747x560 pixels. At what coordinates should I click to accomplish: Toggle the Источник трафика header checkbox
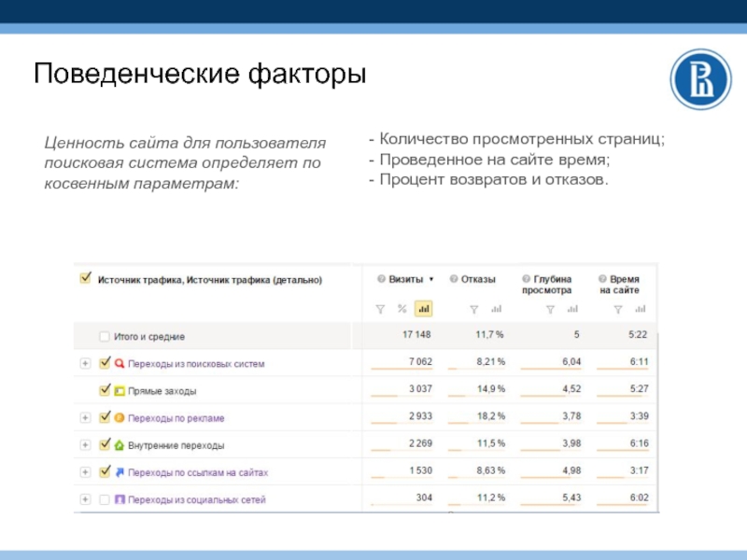(86, 278)
